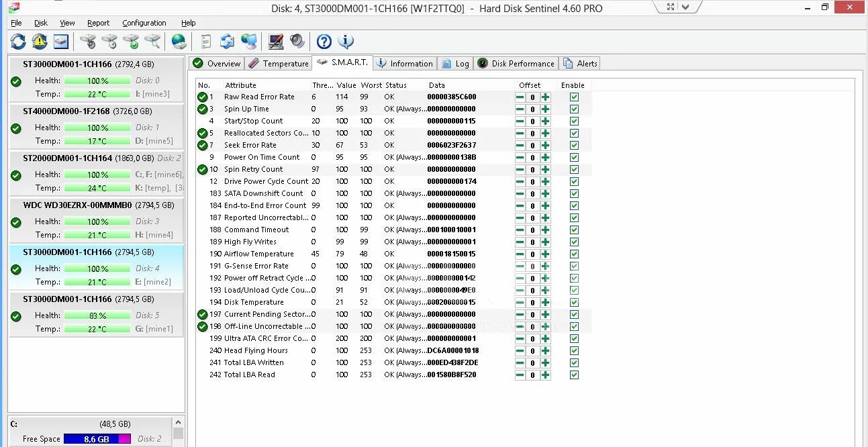Increase offset for Total LBA Written
The height and width of the screenshot is (447, 868).
point(545,363)
